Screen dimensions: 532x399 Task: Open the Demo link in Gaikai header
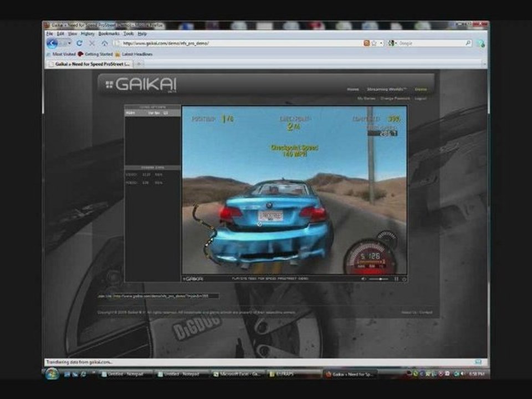pyautogui.click(x=421, y=89)
